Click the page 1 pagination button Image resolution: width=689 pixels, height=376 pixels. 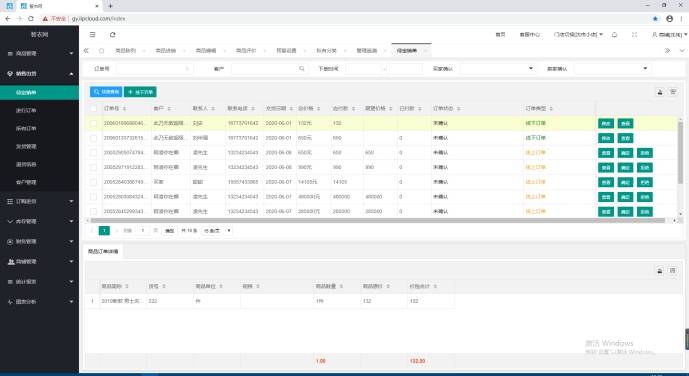tap(104, 231)
